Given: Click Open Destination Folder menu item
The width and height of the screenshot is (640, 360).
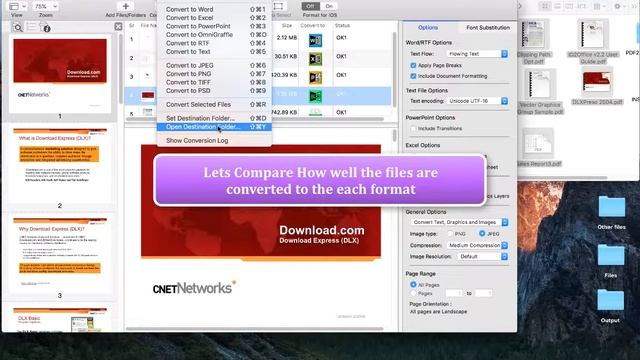Looking at the screenshot, I should (x=214, y=127).
